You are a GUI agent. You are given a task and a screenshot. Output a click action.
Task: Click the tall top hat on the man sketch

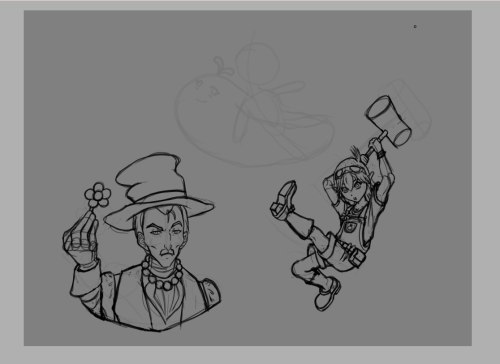pyautogui.click(x=158, y=192)
